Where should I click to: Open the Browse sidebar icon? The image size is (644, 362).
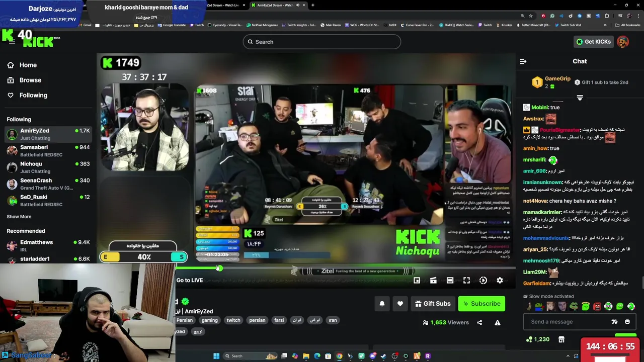coord(11,80)
